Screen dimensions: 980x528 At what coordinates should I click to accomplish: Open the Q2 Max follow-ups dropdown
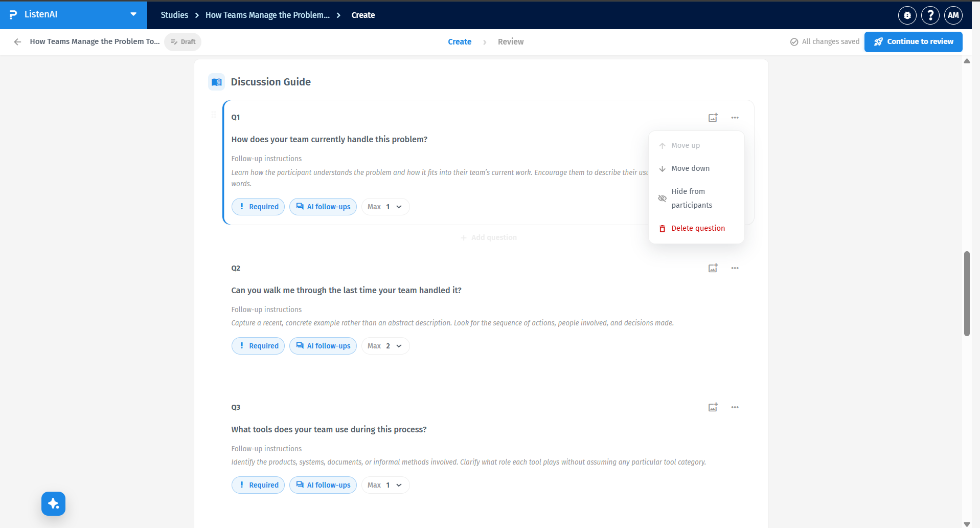tap(385, 346)
